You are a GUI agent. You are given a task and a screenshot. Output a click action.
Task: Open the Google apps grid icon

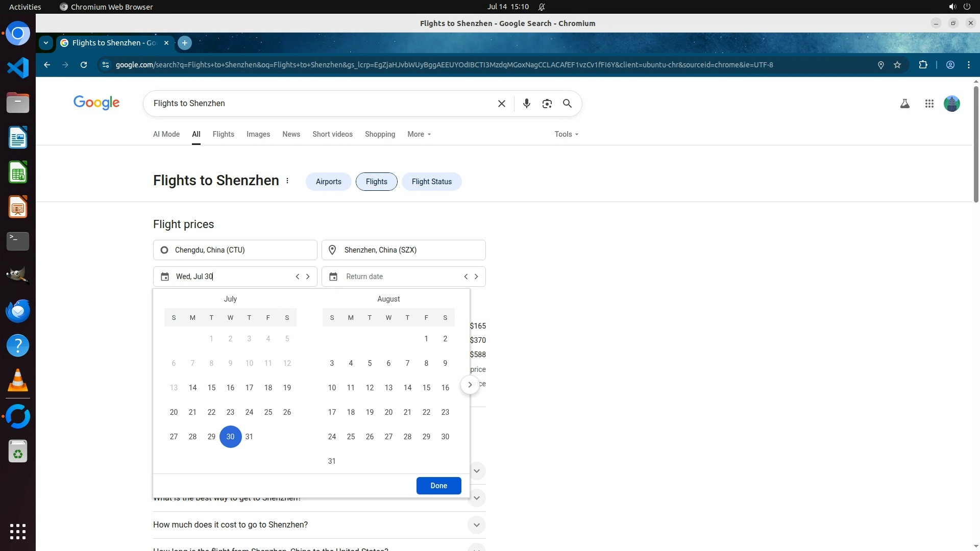(929, 104)
